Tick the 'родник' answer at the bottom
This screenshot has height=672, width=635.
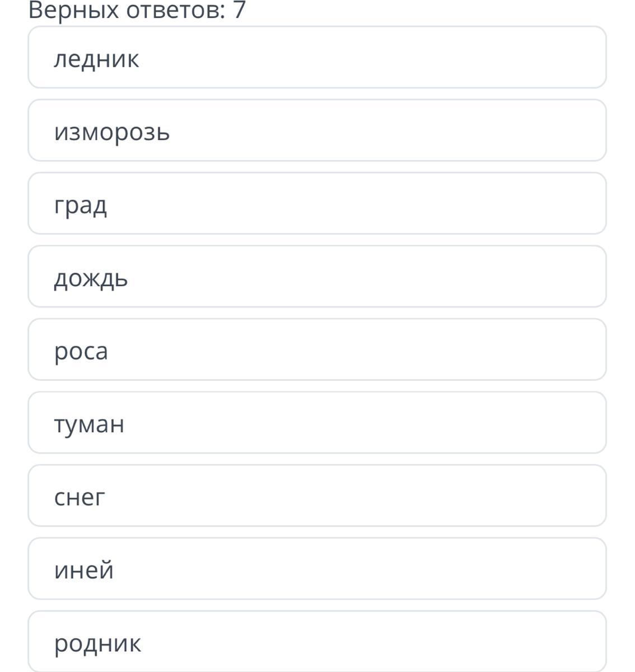click(x=317, y=642)
